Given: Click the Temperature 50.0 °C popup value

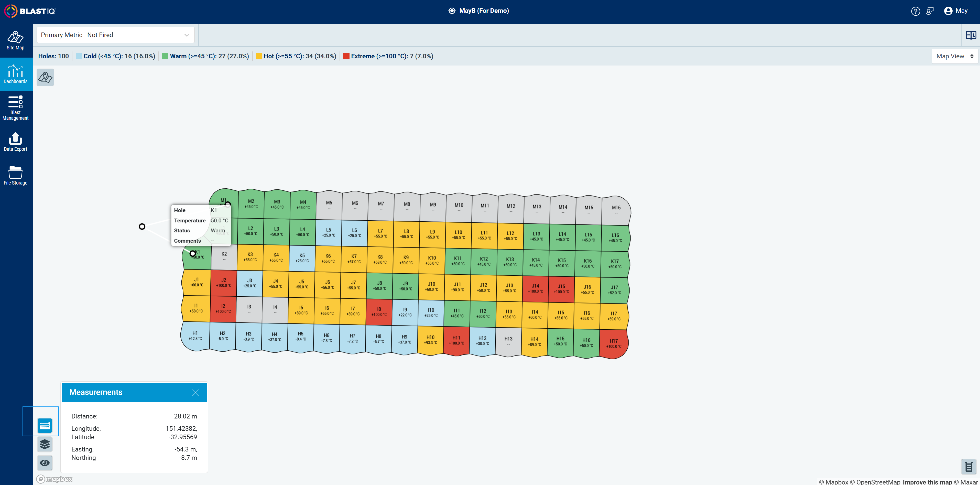Looking at the screenshot, I should coord(220,221).
